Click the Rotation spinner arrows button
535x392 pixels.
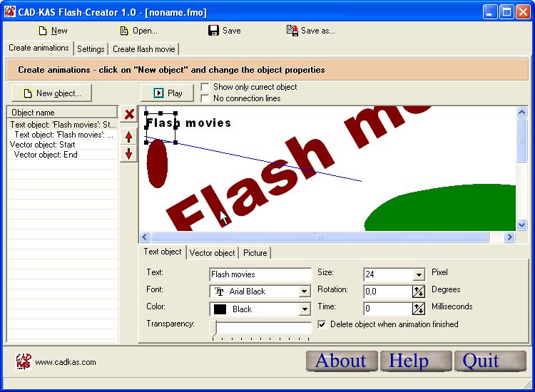(419, 292)
